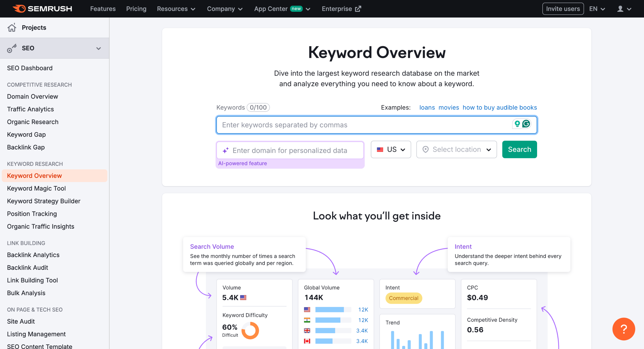The image size is (644, 349).
Task: Click the green lightbulb icon in keywords field
Action: pyautogui.click(x=517, y=124)
